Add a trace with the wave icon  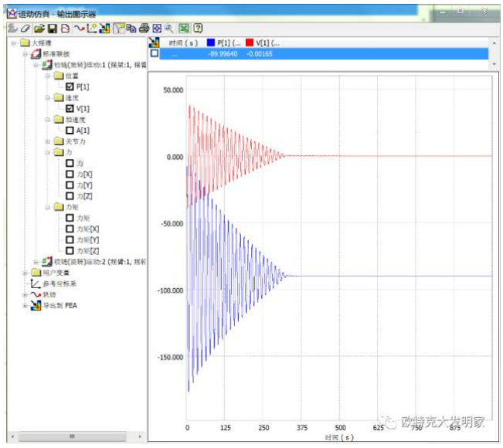click(79, 29)
